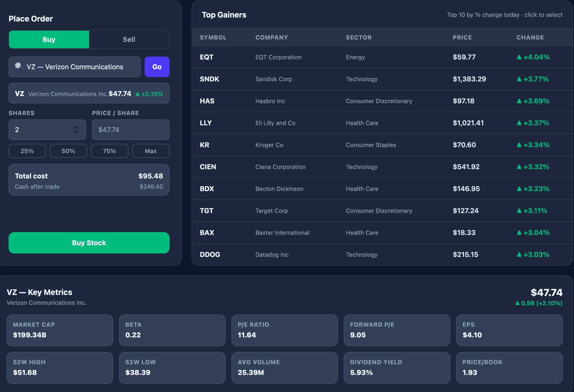The image size is (574, 392).
Task: Select the EQT row symbol
Action: (x=206, y=57)
